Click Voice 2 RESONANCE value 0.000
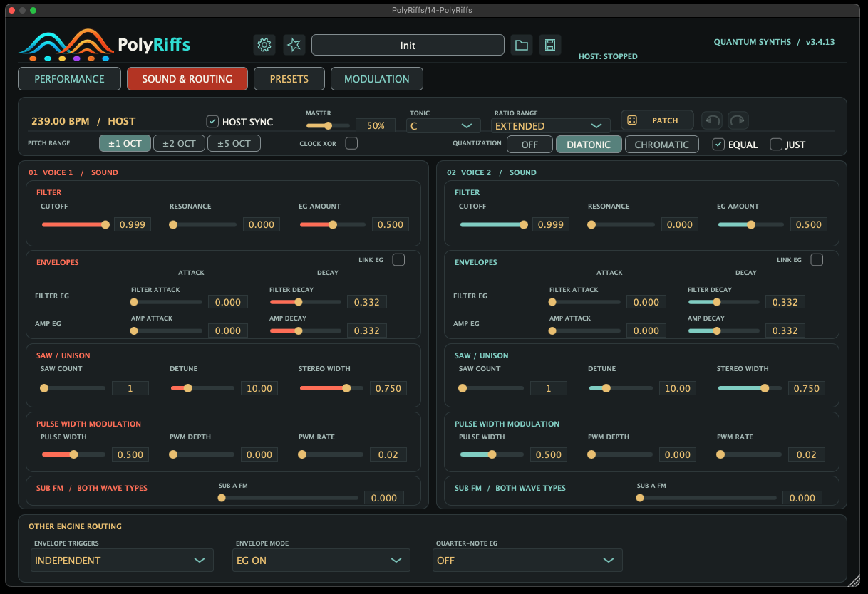 click(680, 224)
